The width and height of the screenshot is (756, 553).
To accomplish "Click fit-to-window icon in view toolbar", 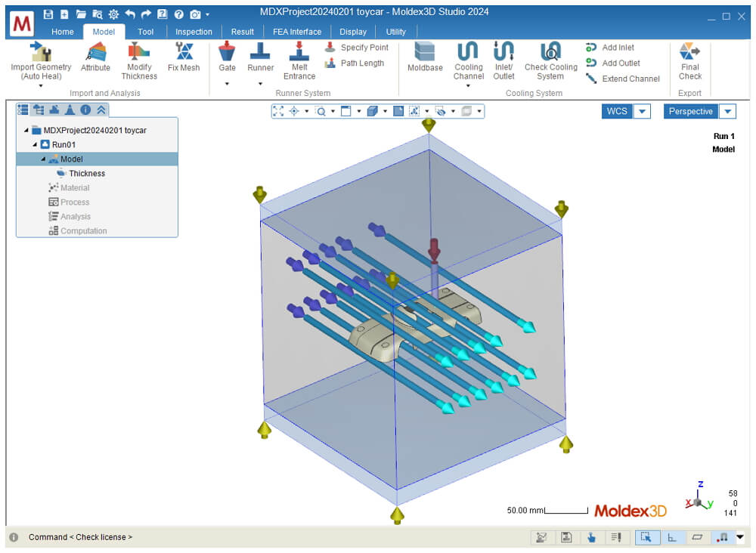I will tap(278, 111).
